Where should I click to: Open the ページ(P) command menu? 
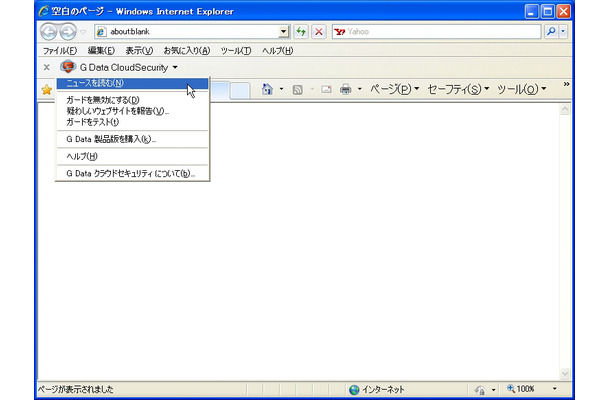(x=394, y=89)
